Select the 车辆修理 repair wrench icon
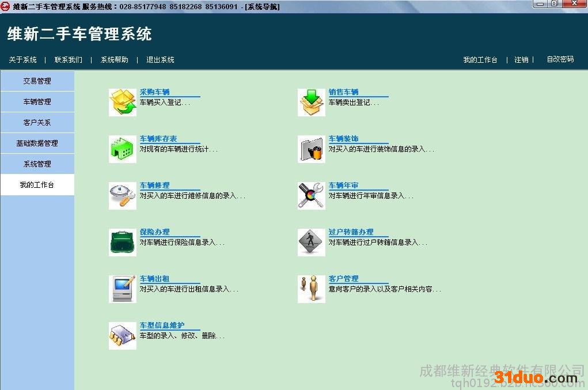588x390 pixels. coord(123,196)
